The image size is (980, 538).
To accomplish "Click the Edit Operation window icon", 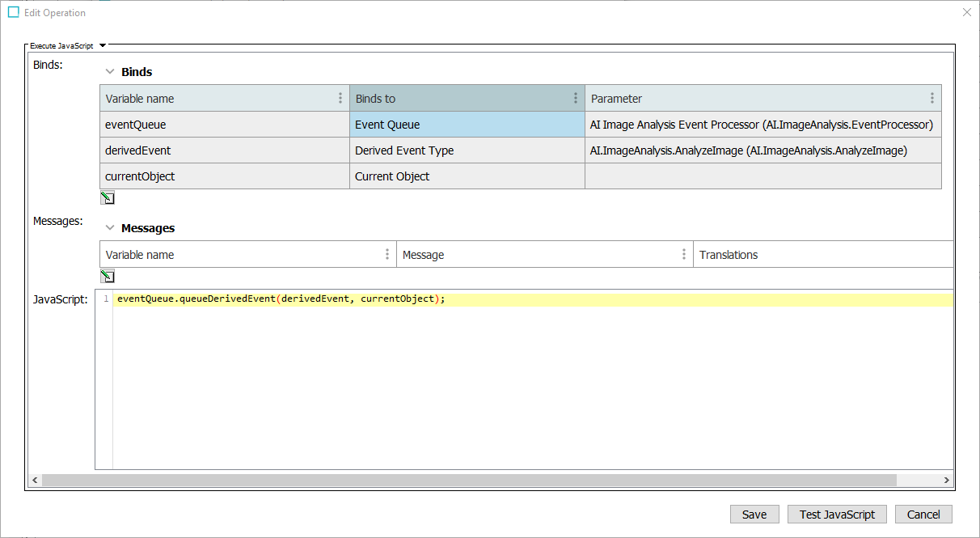I will [x=14, y=12].
